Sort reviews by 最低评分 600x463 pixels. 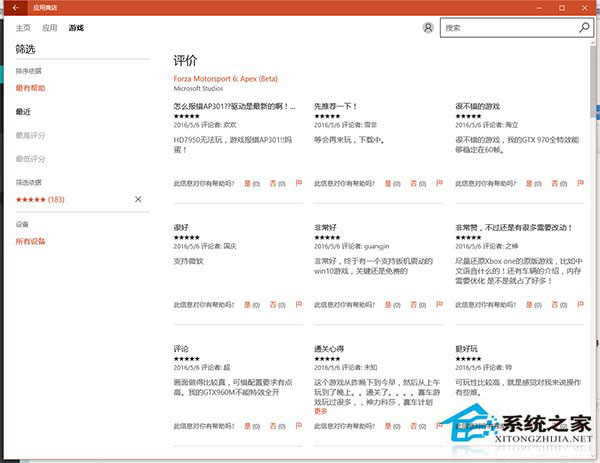31,159
